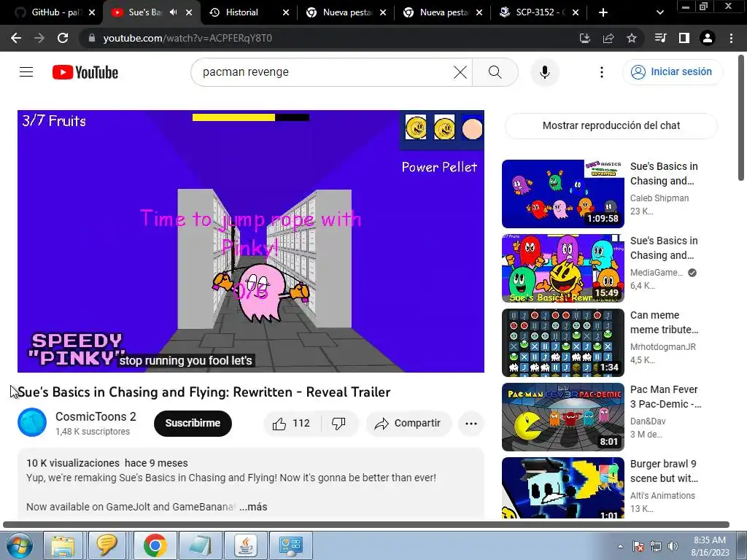Switch to the Historial tab
Image resolution: width=747 pixels, height=560 pixels.
(241, 12)
